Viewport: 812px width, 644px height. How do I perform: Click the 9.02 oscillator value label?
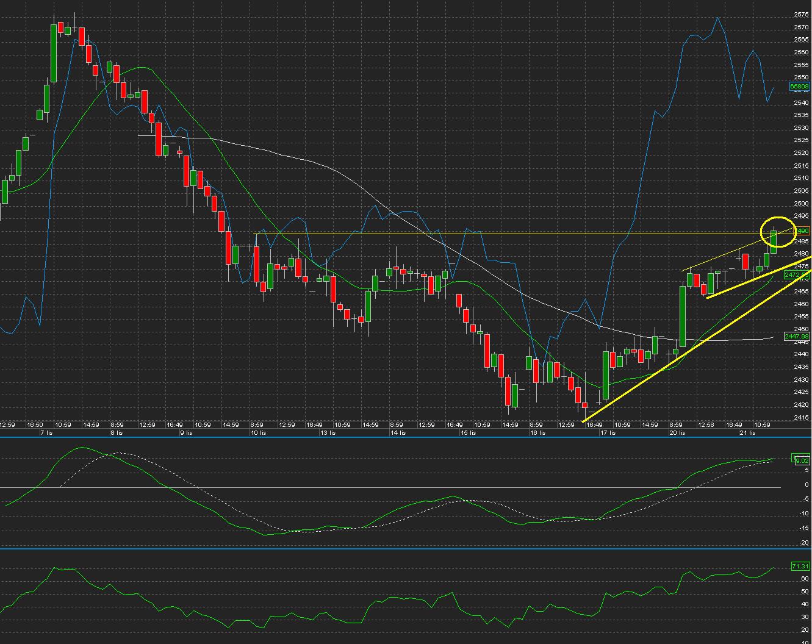click(x=800, y=460)
